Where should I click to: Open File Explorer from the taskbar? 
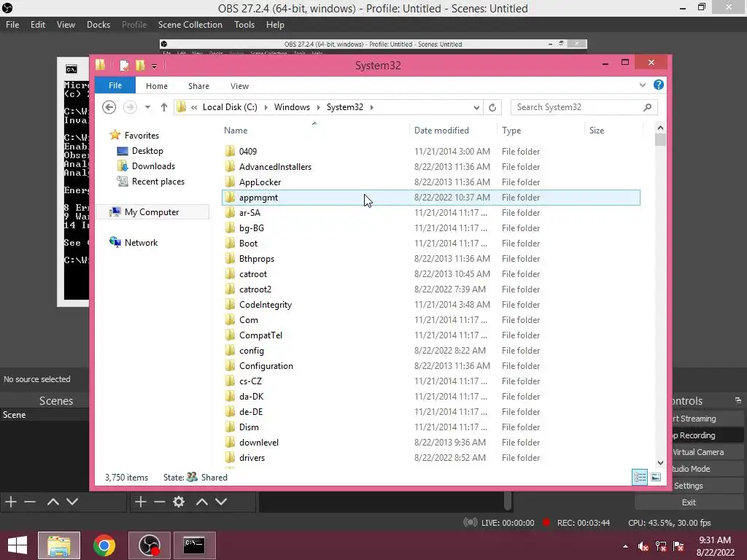pos(59,545)
